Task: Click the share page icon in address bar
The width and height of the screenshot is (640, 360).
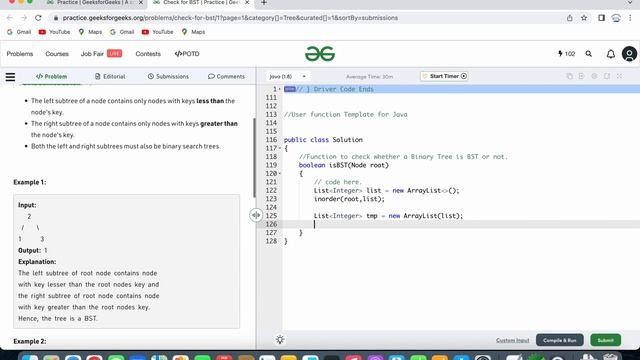Action: (x=569, y=18)
